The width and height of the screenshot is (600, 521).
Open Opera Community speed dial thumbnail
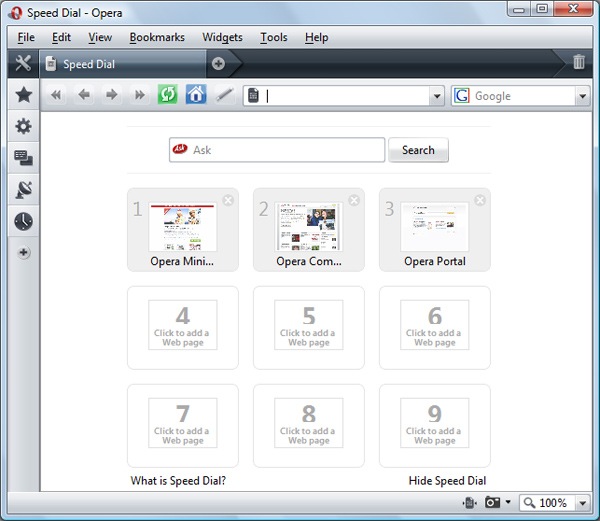[308, 227]
